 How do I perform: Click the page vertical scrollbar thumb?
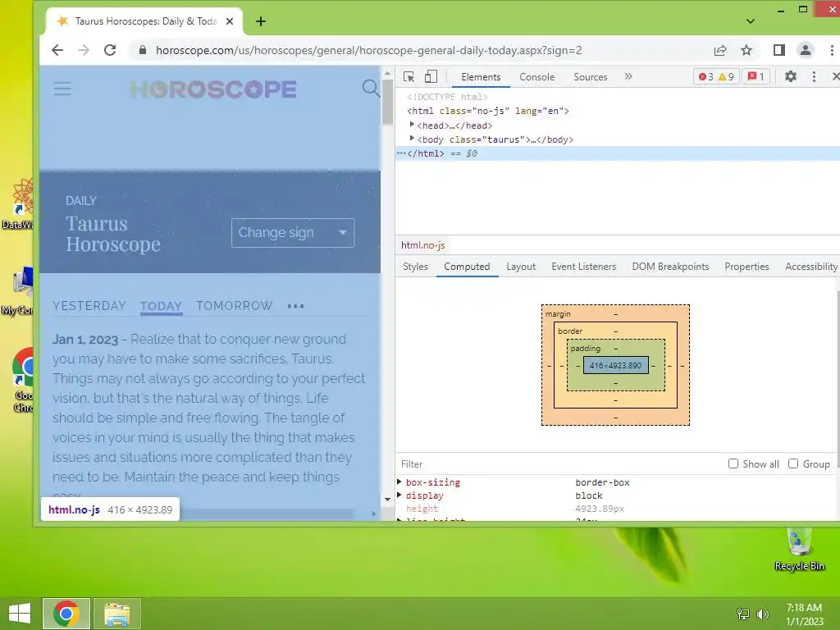click(387, 102)
